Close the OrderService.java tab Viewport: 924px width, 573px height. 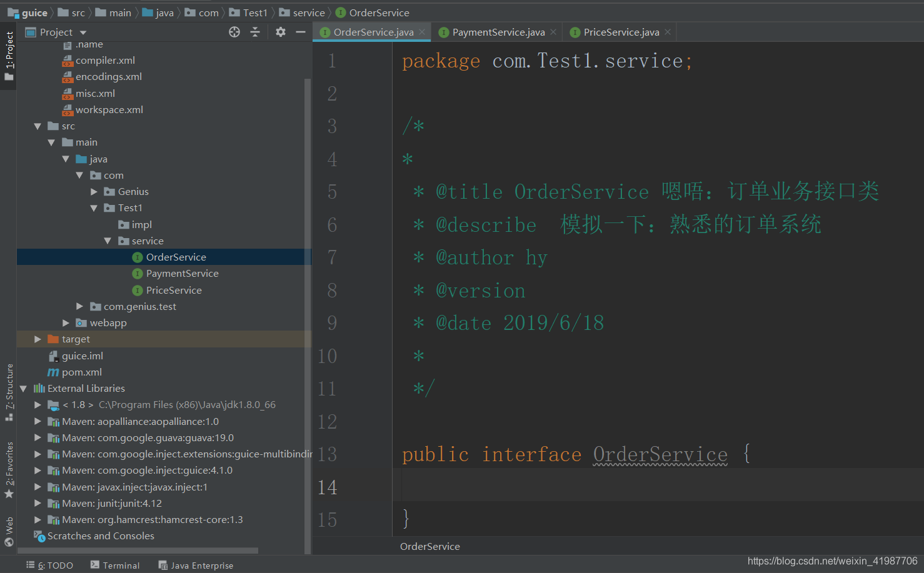coord(423,32)
